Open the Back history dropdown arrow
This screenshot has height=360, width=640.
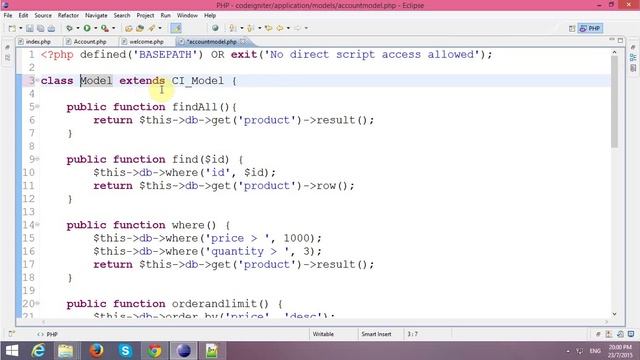(x=288, y=28)
